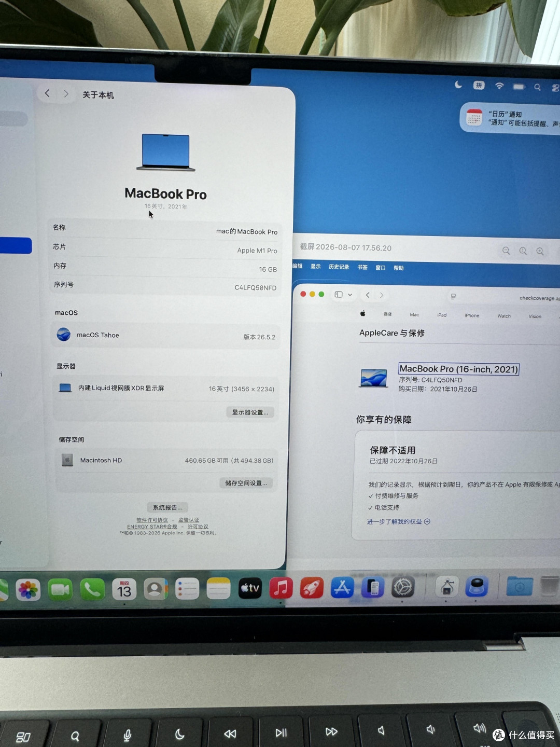The width and height of the screenshot is (560, 747).
Task: Select the Mac tab on Apple site
Action: (x=414, y=314)
